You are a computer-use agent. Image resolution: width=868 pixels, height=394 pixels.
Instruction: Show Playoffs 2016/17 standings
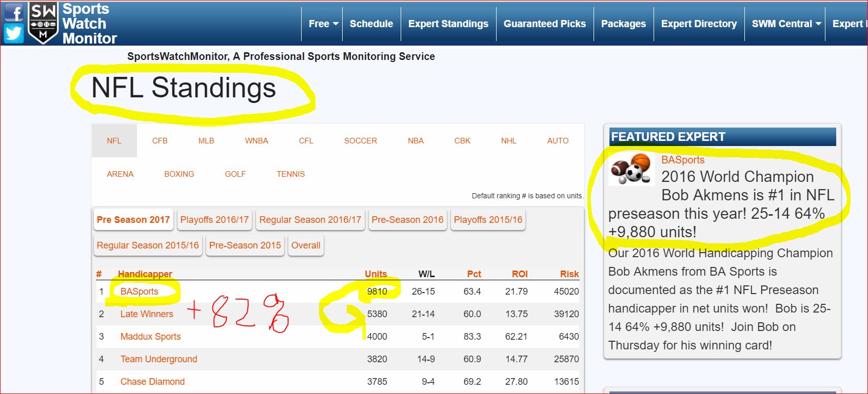coord(214,220)
